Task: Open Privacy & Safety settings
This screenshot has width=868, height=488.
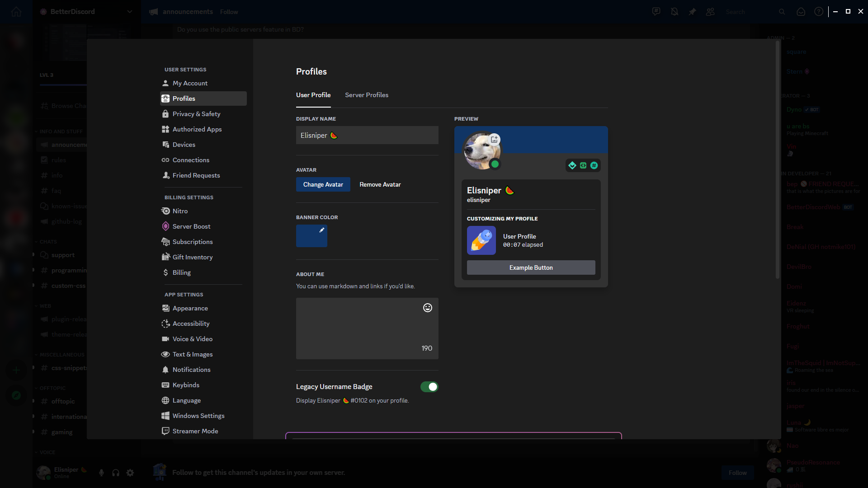Action: pyautogui.click(x=196, y=114)
